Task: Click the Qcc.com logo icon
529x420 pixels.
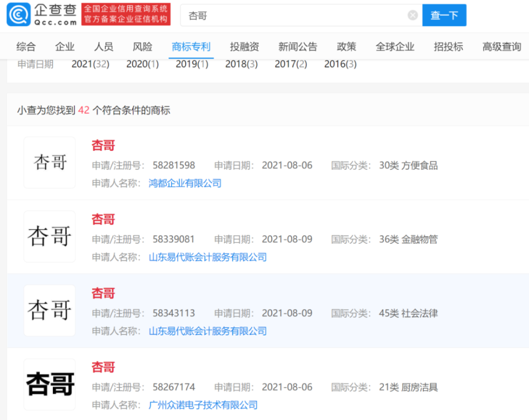Action: (x=19, y=14)
